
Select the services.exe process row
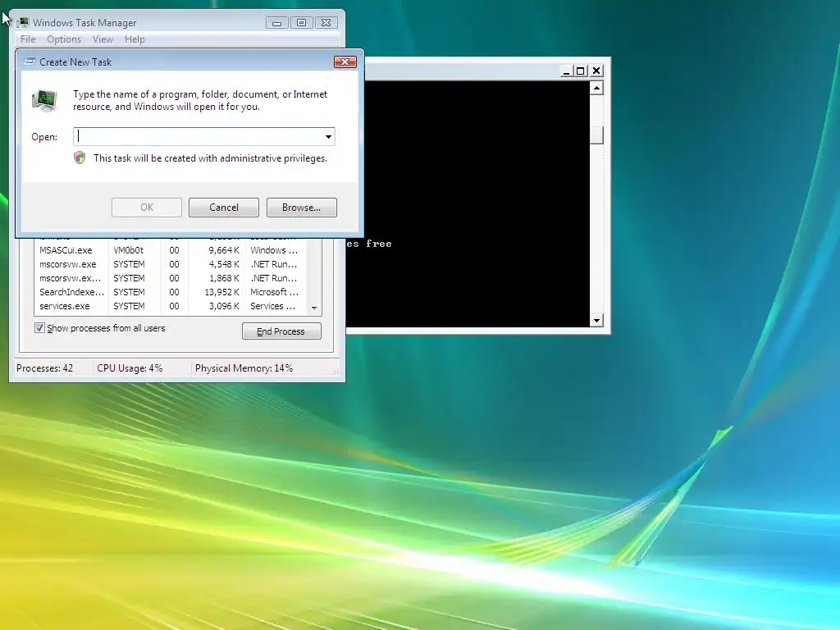(x=171, y=306)
